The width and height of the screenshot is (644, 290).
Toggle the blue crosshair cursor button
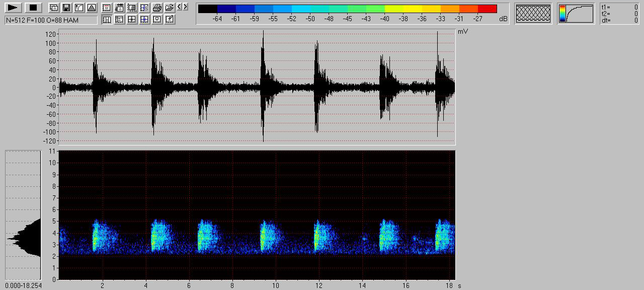point(144,20)
